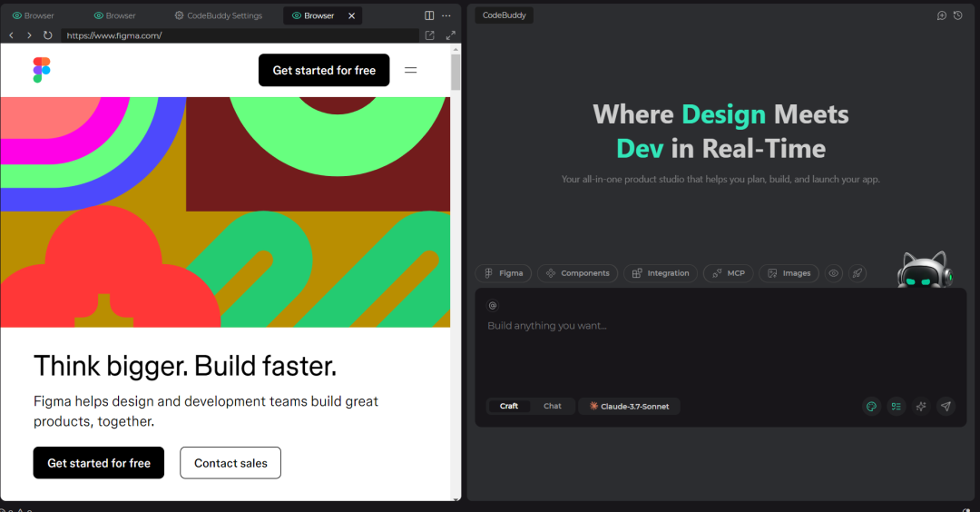Start a new chat in CodeBuddy
Viewport: 980px width, 512px height.
point(942,15)
